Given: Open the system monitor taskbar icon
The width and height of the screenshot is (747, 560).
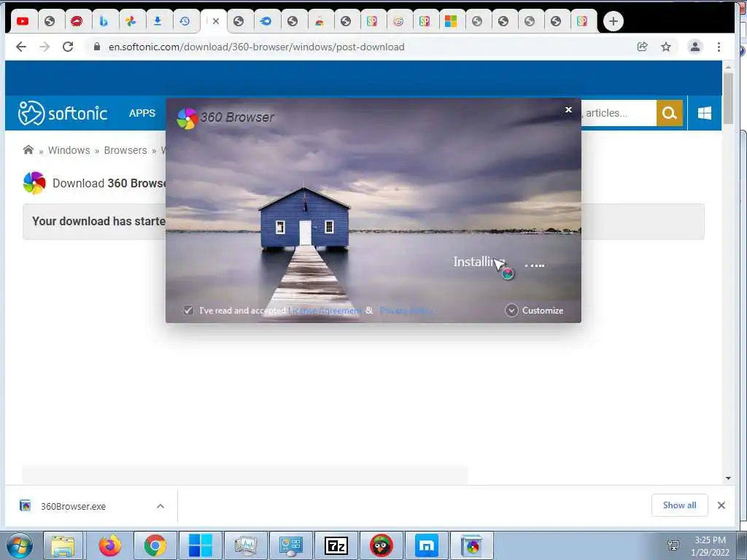Looking at the screenshot, I should point(245,545).
